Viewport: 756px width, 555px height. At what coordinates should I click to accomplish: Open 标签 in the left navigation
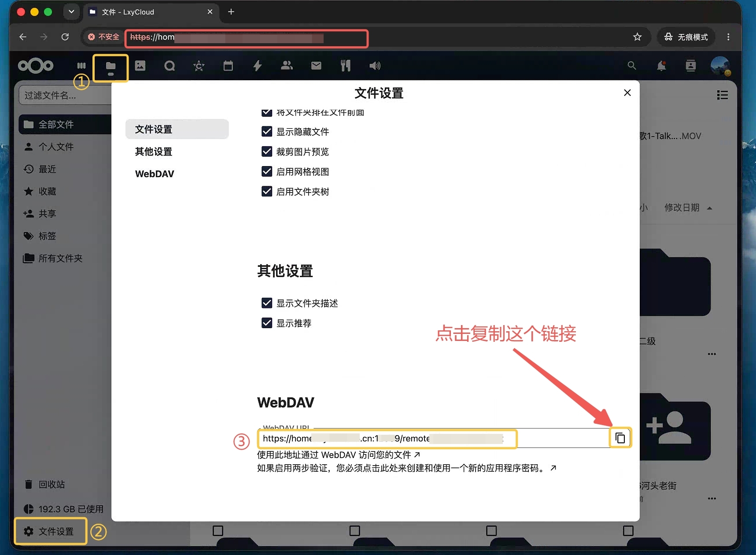coord(65,236)
